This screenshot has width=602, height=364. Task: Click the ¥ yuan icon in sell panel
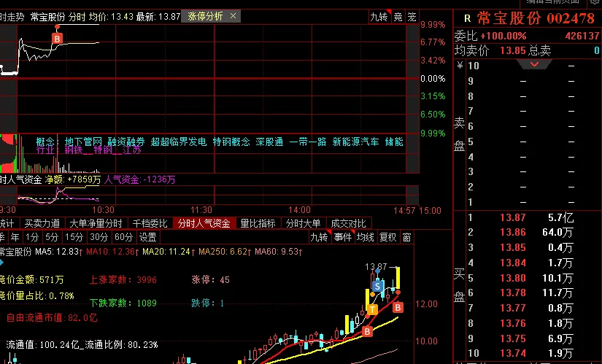pos(460,66)
